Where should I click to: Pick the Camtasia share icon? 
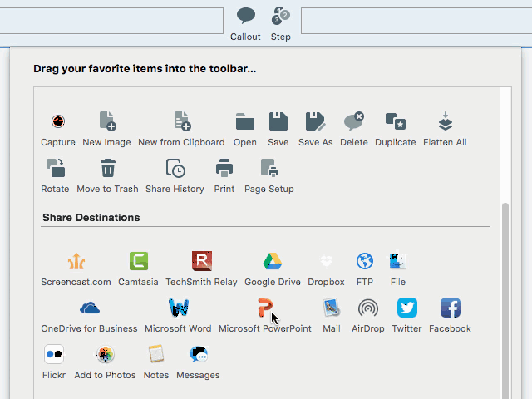pos(139,261)
